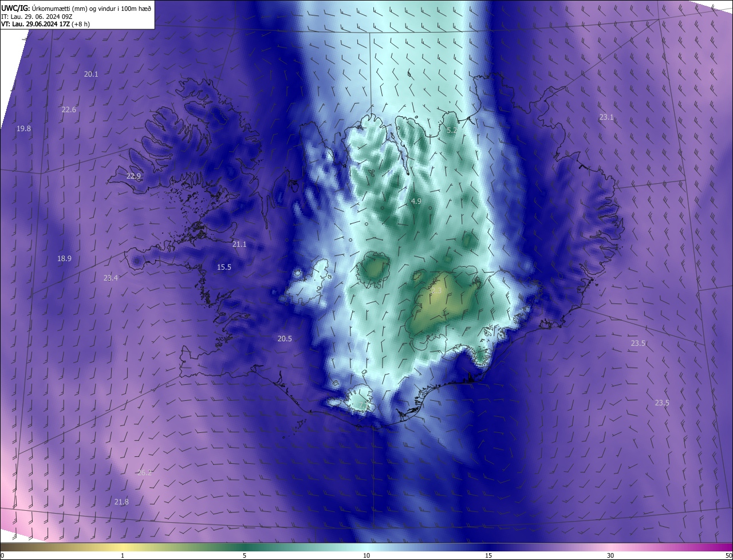Select the 5 tick on the color scale
This screenshot has width=733, height=560.
click(245, 556)
